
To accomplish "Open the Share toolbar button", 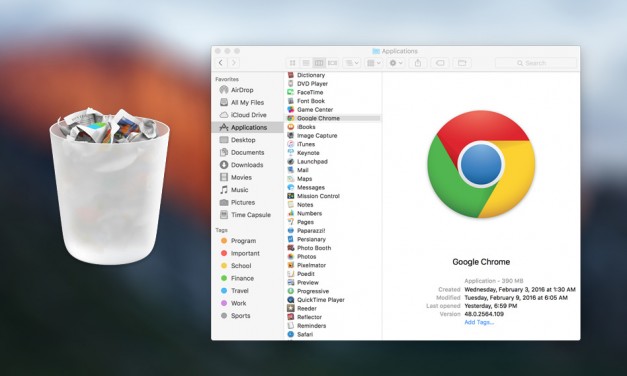I will pos(418,63).
